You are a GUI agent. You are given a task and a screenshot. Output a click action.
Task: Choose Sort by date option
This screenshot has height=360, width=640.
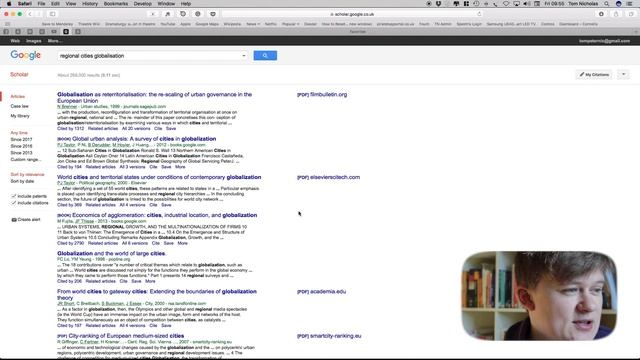coord(22,181)
